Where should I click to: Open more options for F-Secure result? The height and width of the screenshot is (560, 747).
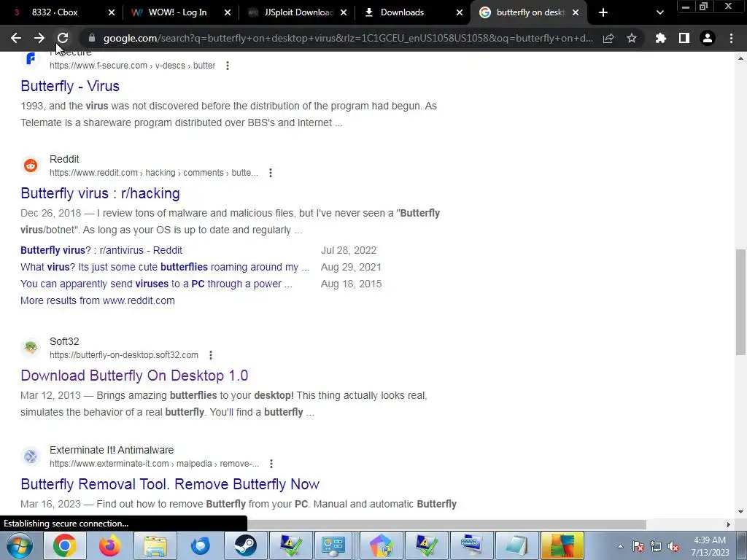228,66
